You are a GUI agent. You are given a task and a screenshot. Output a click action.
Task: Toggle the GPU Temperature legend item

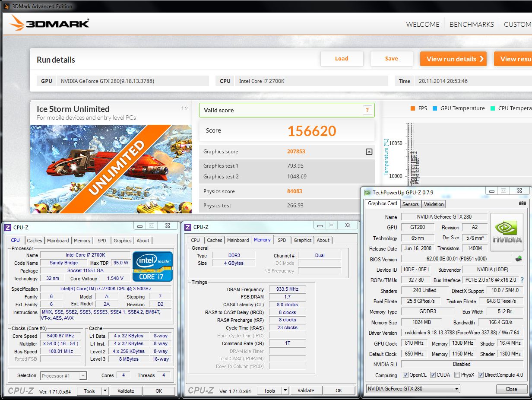459,108
